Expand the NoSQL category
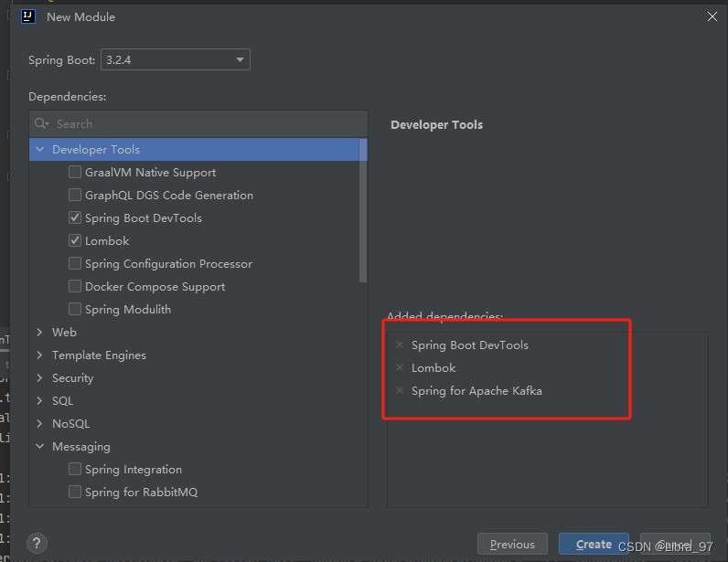The height and width of the screenshot is (562, 728). pos(40,423)
